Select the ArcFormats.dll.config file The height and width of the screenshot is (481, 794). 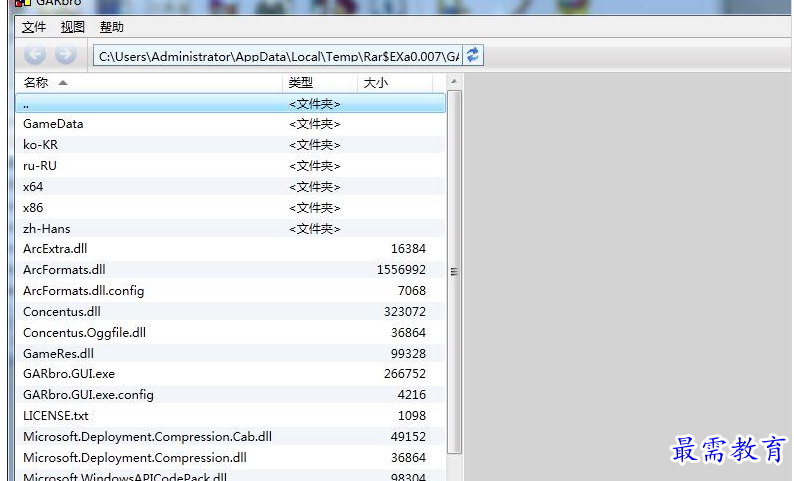tap(231, 291)
